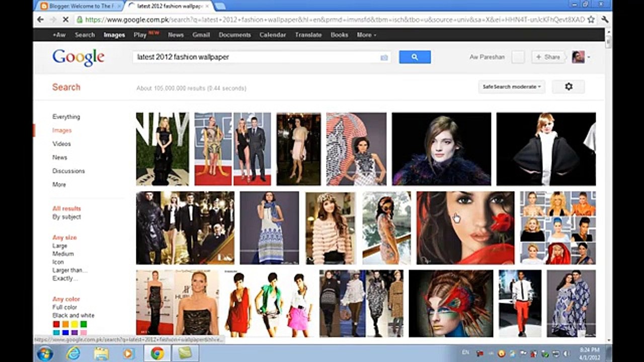Click the red flag tray icon
This screenshot has height=362, width=644.
480,353
